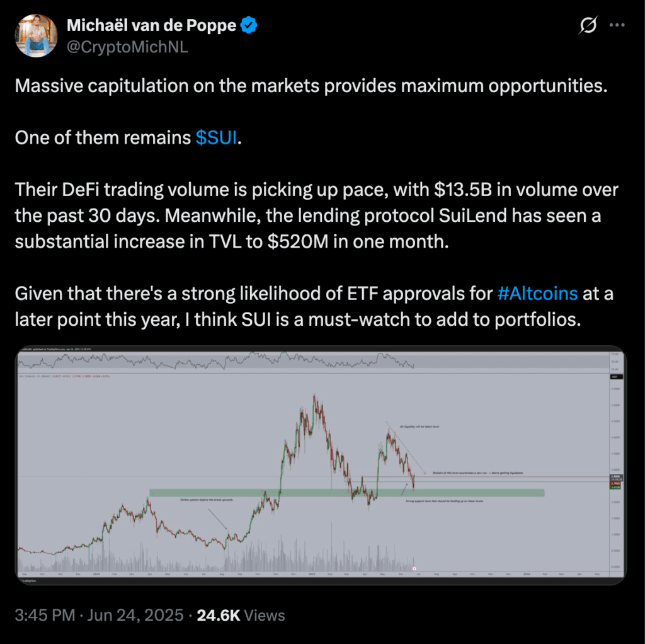Open the #Altcoins hashtag link
This screenshot has width=645, height=644.
(537, 294)
